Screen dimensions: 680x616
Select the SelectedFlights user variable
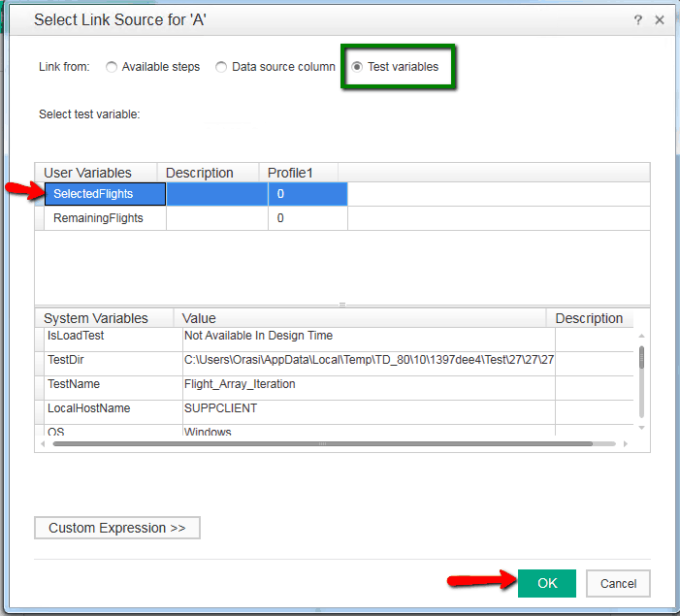[105, 194]
